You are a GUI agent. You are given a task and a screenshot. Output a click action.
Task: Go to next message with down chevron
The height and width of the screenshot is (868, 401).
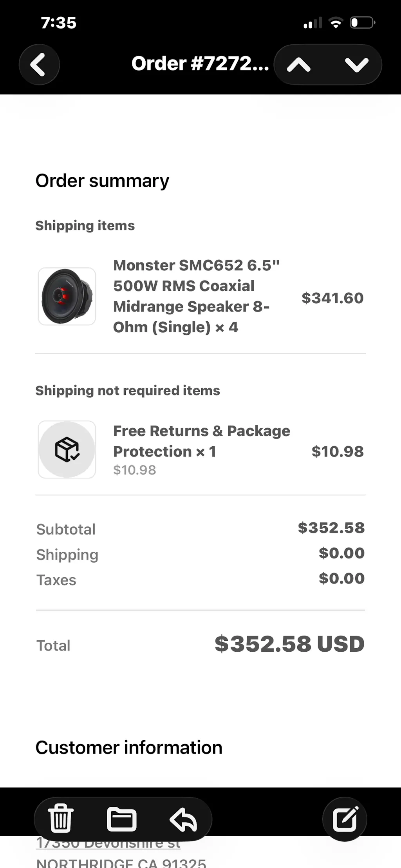coord(356,65)
